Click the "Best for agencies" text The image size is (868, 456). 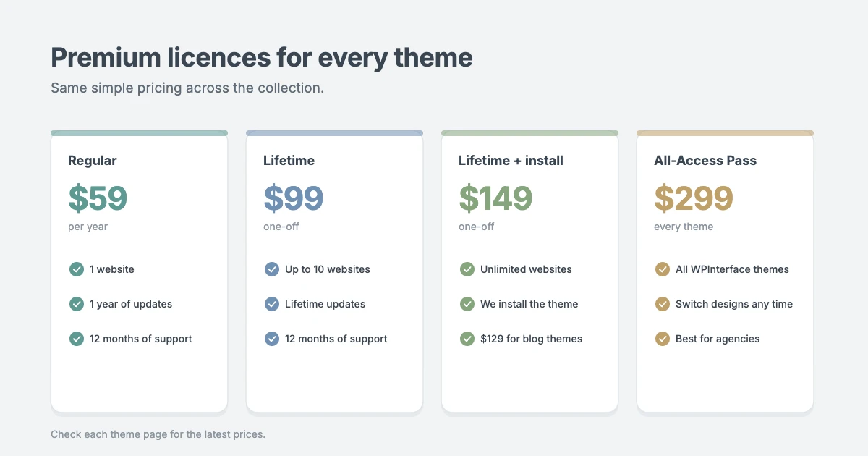(718, 339)
